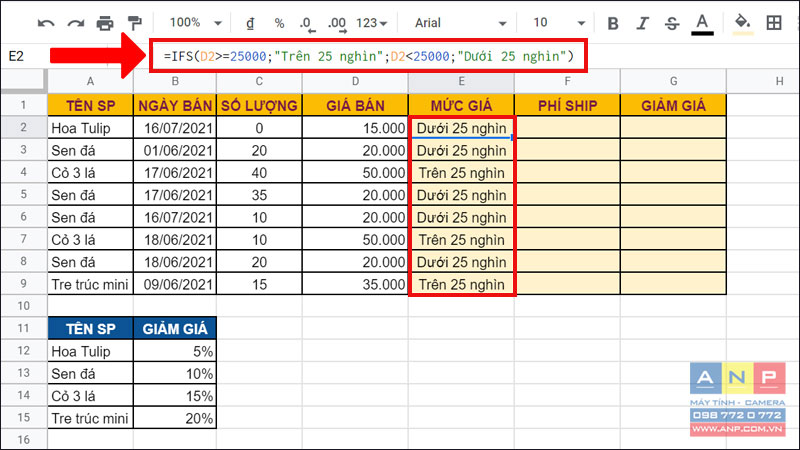Click date cell '09/06/2021'

[x=175, y=284]
